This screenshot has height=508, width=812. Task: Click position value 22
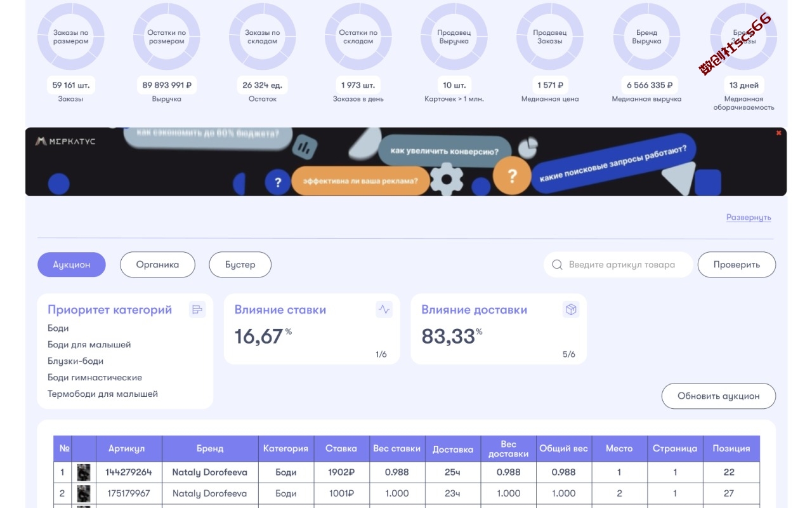click(x=729, y=472)
